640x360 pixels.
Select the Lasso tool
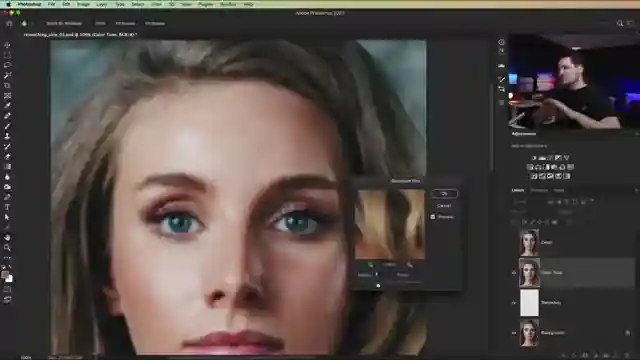(x=7, y=65)
